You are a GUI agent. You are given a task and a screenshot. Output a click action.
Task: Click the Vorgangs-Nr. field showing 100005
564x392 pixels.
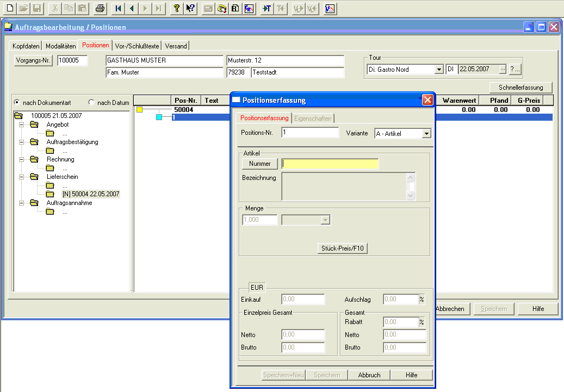pyautogui.click(x=72, y=60)
